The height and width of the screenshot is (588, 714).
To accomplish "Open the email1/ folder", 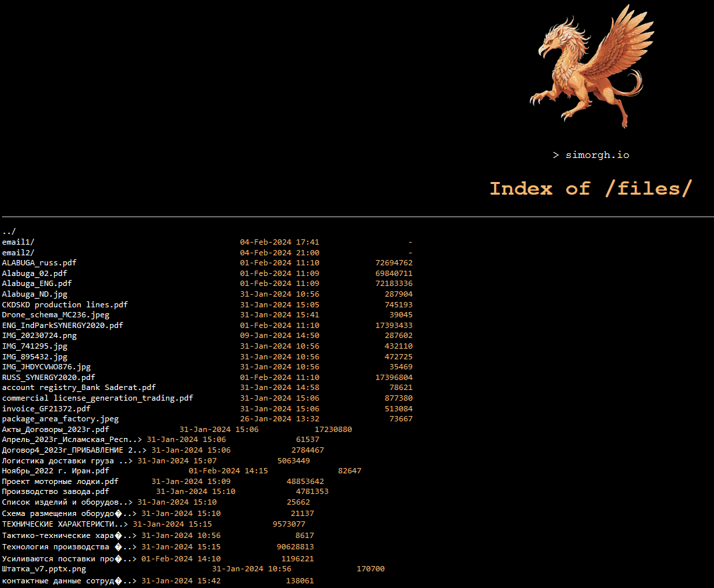I will [18, 242].
